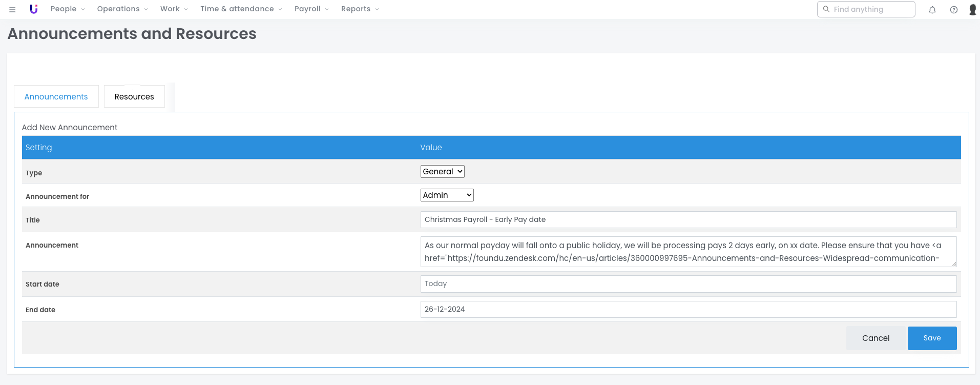Open the hamburger navigation menu
This screenshot has height=385, width=980.
(12, 9)
